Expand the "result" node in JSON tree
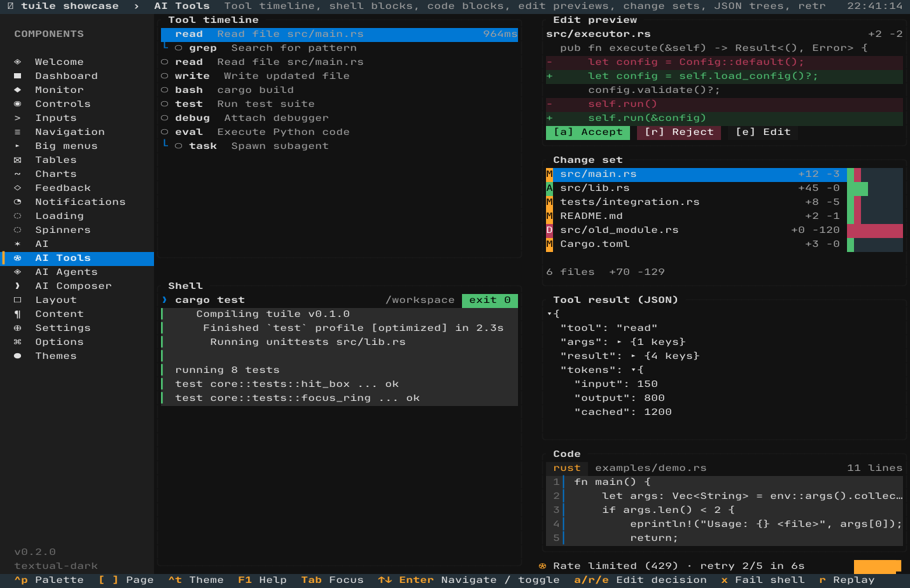 point(633,356)
